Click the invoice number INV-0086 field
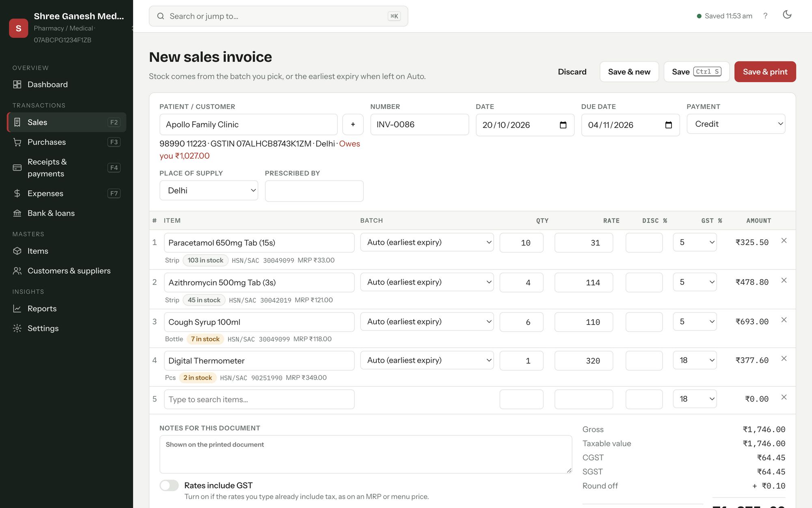The height and width of the screenshot is (508, 812). 419,124
